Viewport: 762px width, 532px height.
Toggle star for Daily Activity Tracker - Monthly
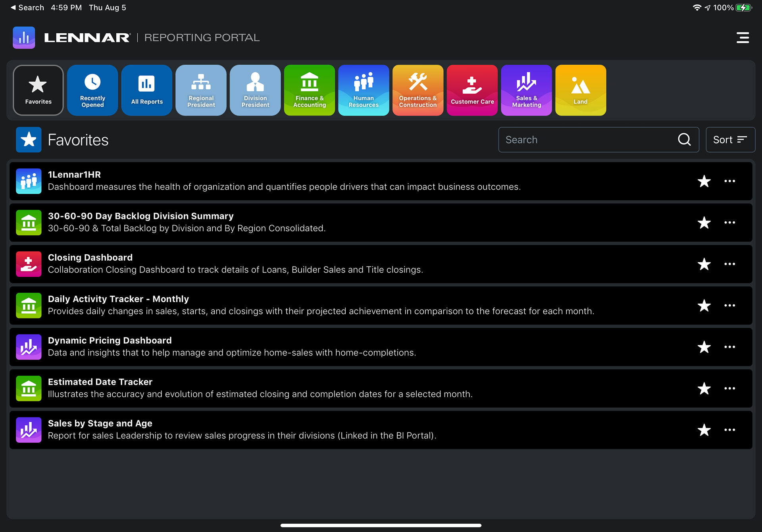pos(704,305)
